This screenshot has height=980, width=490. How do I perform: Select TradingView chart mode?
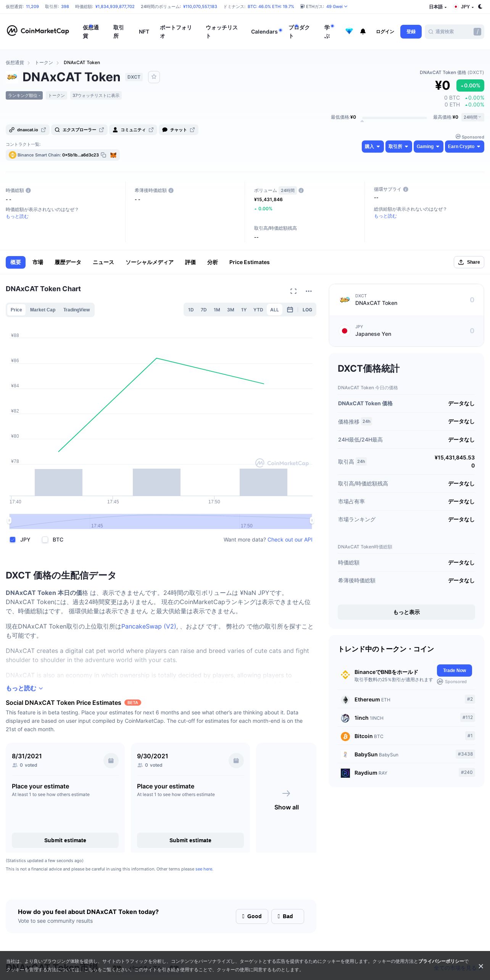point(76,310)
